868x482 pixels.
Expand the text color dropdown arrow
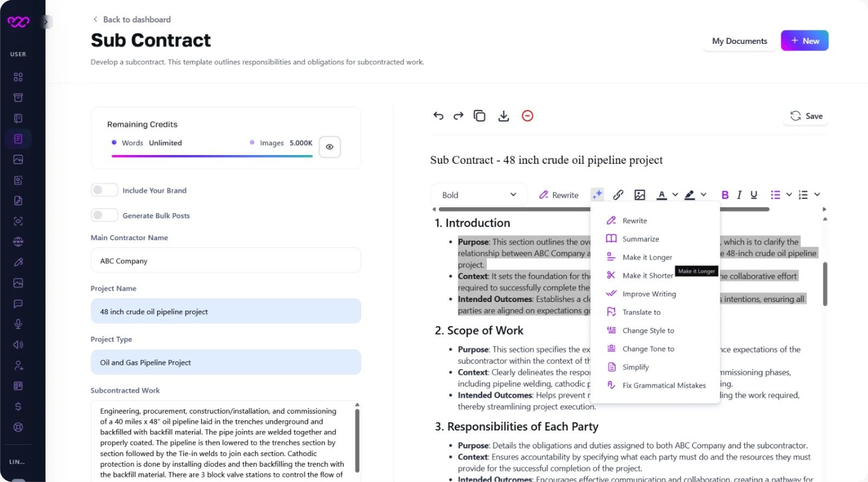pos(675,195)
